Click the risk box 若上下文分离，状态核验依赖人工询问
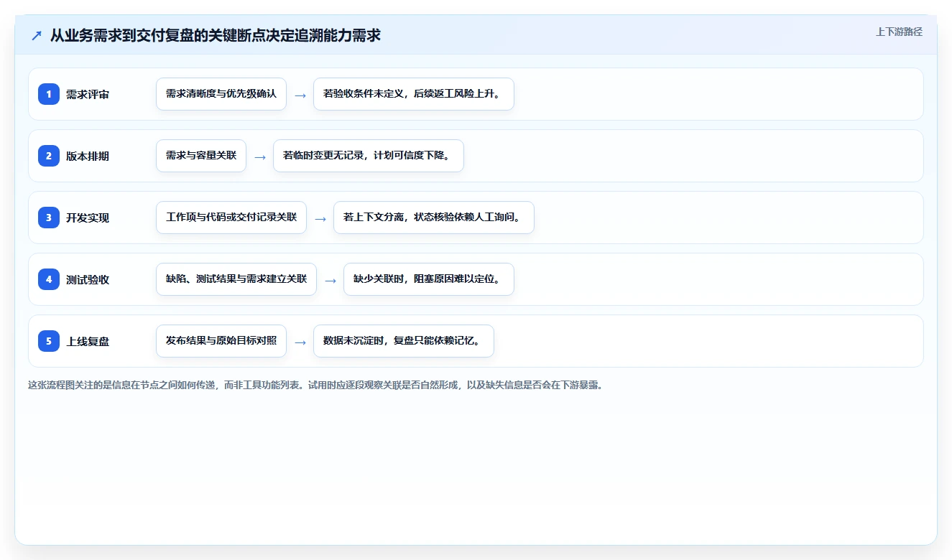952x560 pixels. 434,218
